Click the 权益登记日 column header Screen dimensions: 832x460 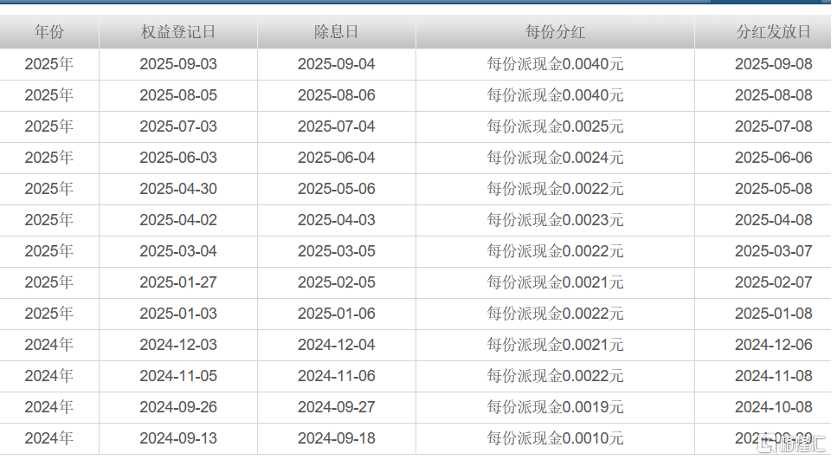[178, 32]
